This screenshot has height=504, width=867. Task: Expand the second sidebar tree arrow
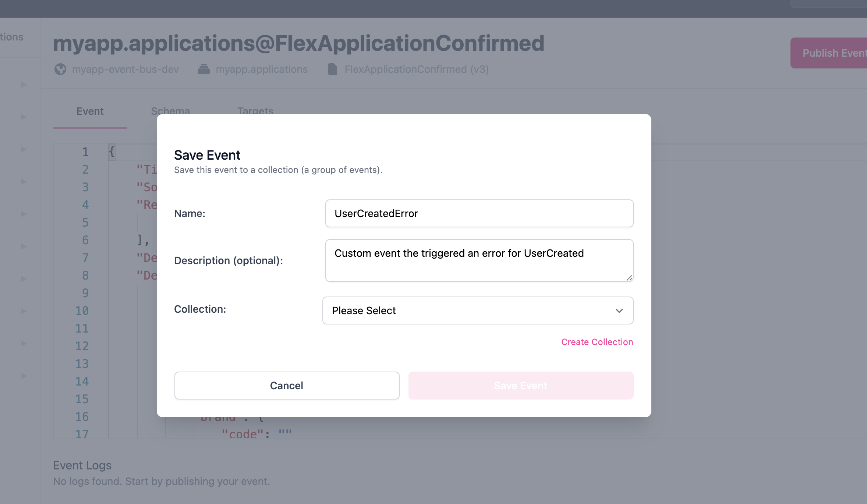[24, 117]
